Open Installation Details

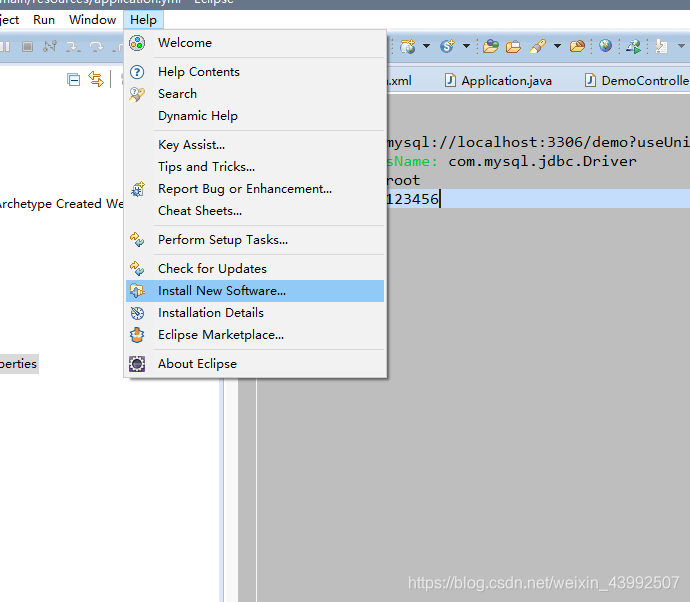pos(255,313)
